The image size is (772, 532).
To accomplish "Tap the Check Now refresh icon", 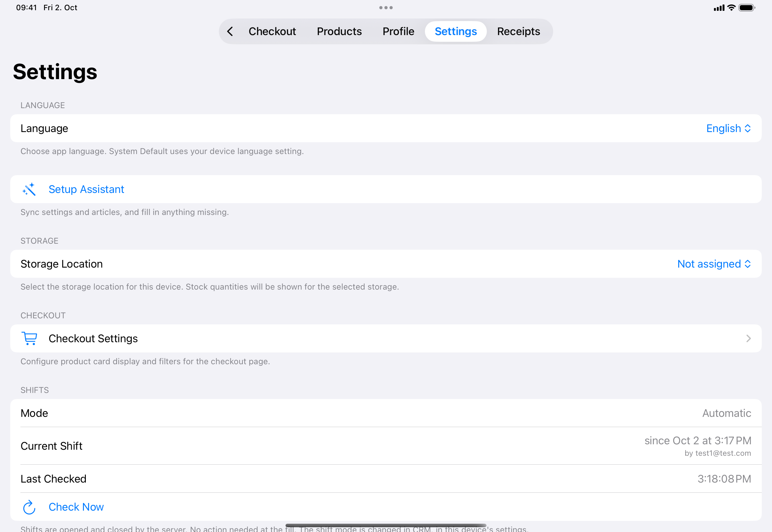I will tap(29, 507).
